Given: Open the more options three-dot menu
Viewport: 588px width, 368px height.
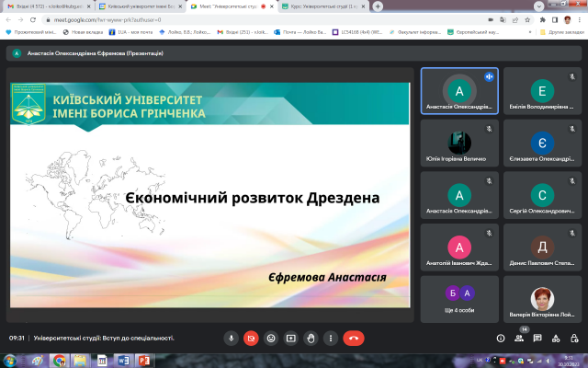Looking at the screenshot, I should 331,338.
